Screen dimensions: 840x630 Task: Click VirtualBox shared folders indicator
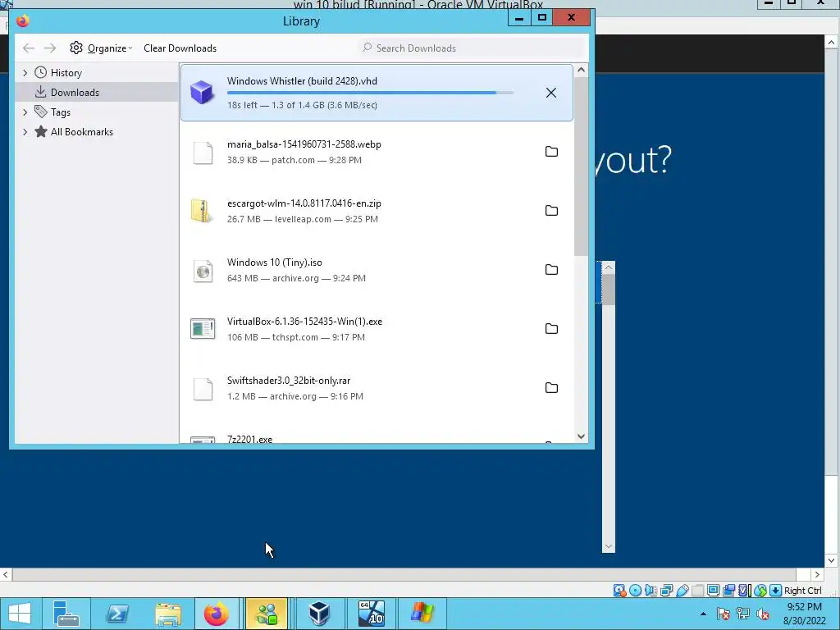coord(697,591)
